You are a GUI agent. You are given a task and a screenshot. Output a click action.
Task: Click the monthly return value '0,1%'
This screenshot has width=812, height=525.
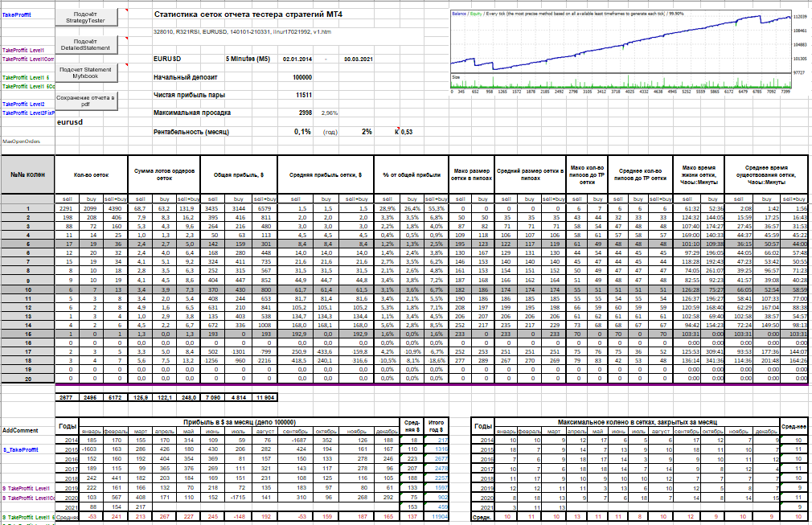pos(302,132)
